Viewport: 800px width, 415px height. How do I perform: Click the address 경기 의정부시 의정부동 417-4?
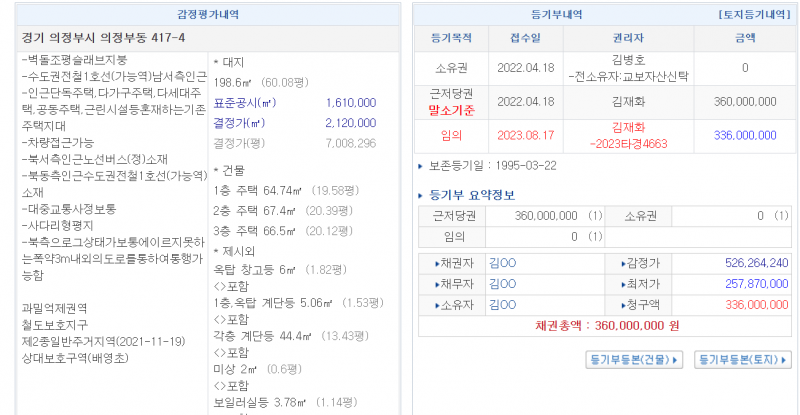(103, 38)
